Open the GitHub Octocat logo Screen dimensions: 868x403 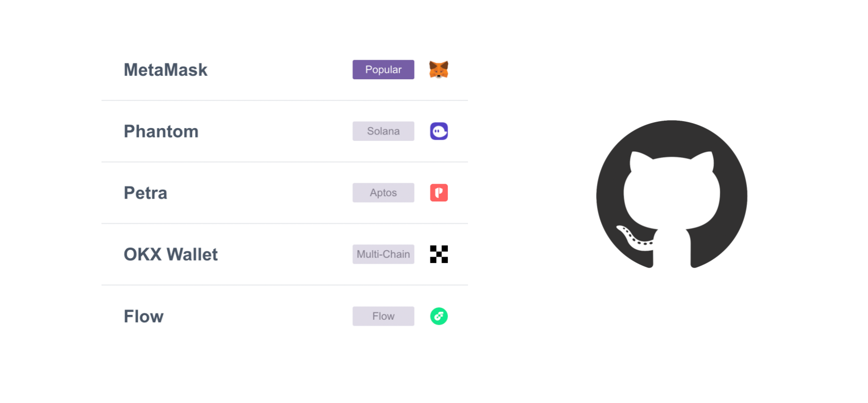click(671, 194)
